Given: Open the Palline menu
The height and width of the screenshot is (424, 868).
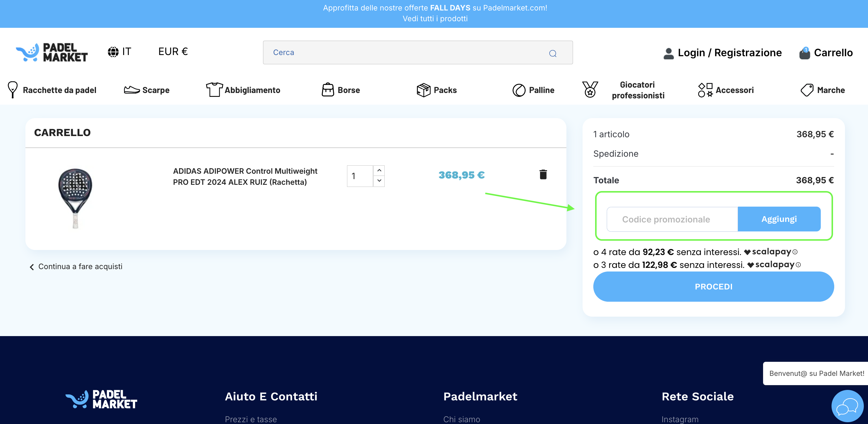Looking at the screenshot, I should click(542, 90).
